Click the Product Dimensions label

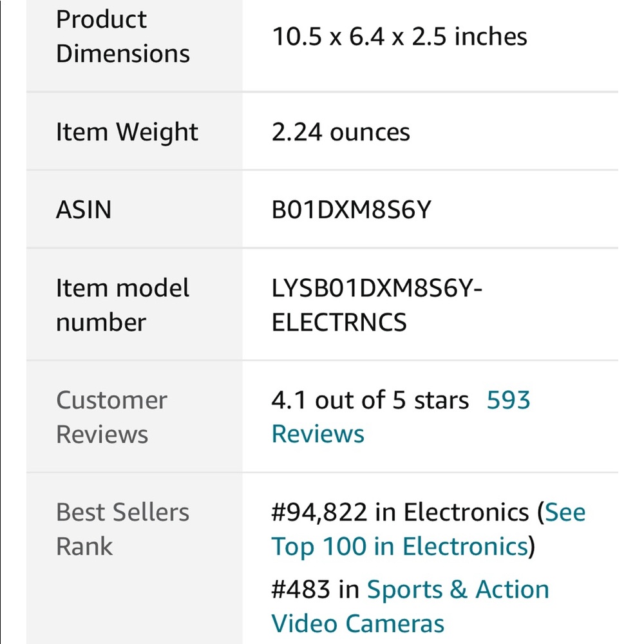123,36
